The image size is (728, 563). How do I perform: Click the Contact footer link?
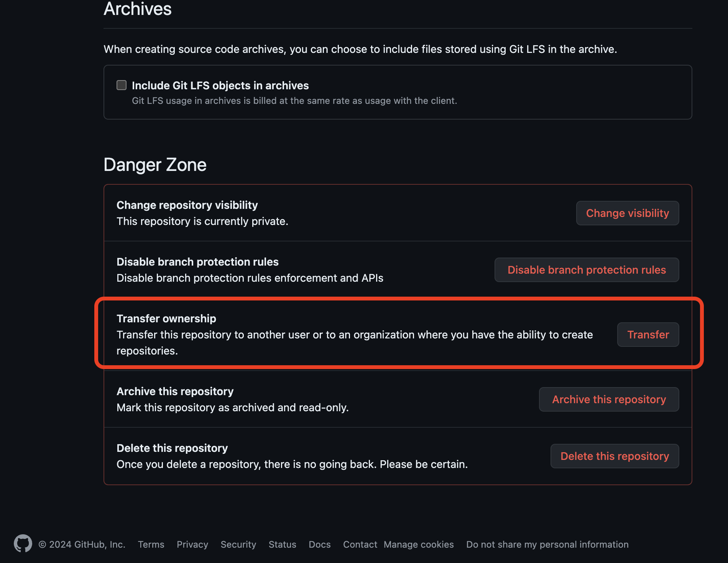[360, 545]
